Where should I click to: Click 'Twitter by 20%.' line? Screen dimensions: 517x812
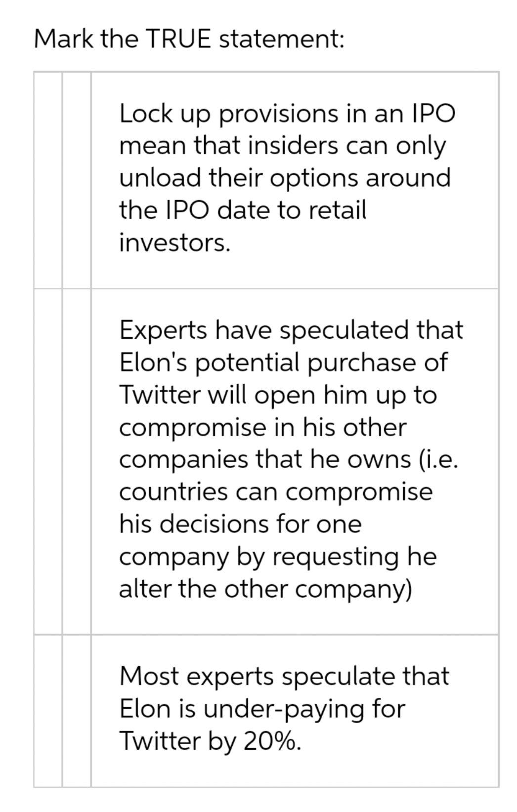coord(210,741)
